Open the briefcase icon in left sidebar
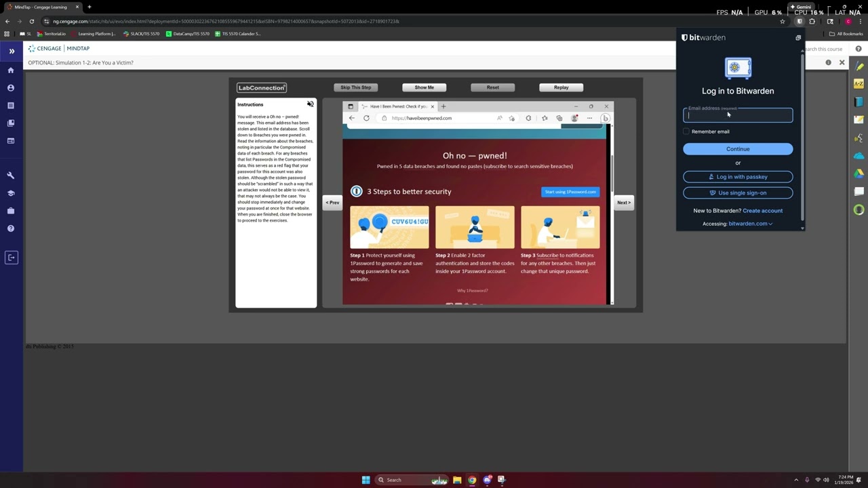The width and height of the screenshot is (868, 488). coord(11,211)
